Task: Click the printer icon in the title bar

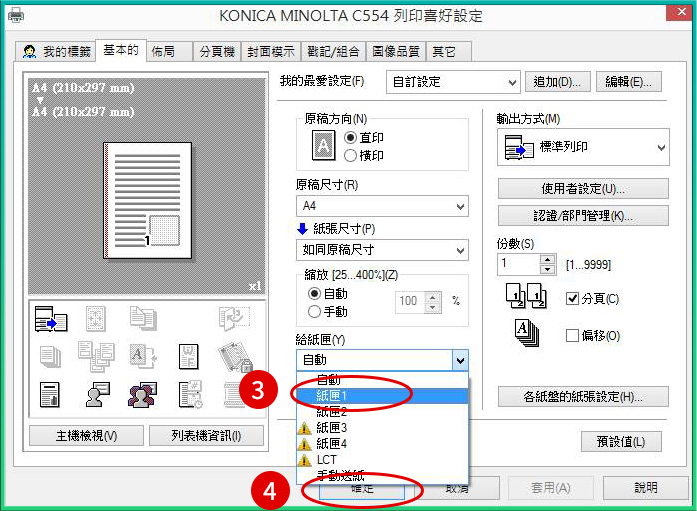Action: 16,16
